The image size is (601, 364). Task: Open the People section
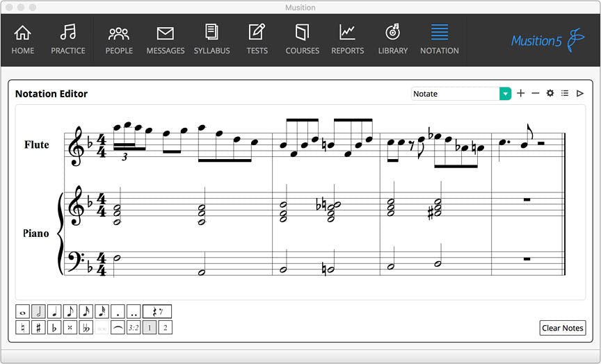[119, 40]
